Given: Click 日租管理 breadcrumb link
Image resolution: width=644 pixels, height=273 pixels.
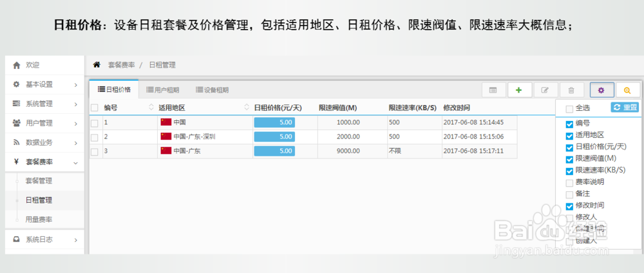Looking at the screenshot, I should (162, 65).
